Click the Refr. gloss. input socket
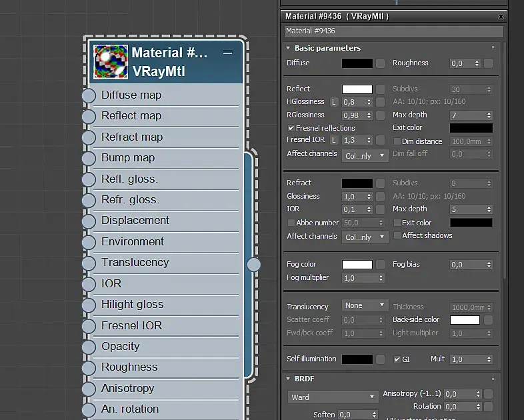This screenshot has height=420, width=524. [x=89, y=201]
